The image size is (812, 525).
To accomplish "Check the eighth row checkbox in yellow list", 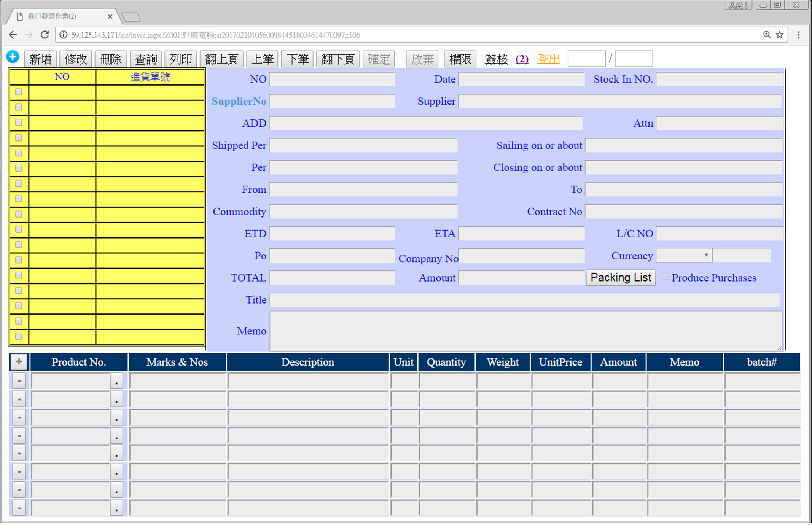I will pyautogui.click(x=19, y=199).
